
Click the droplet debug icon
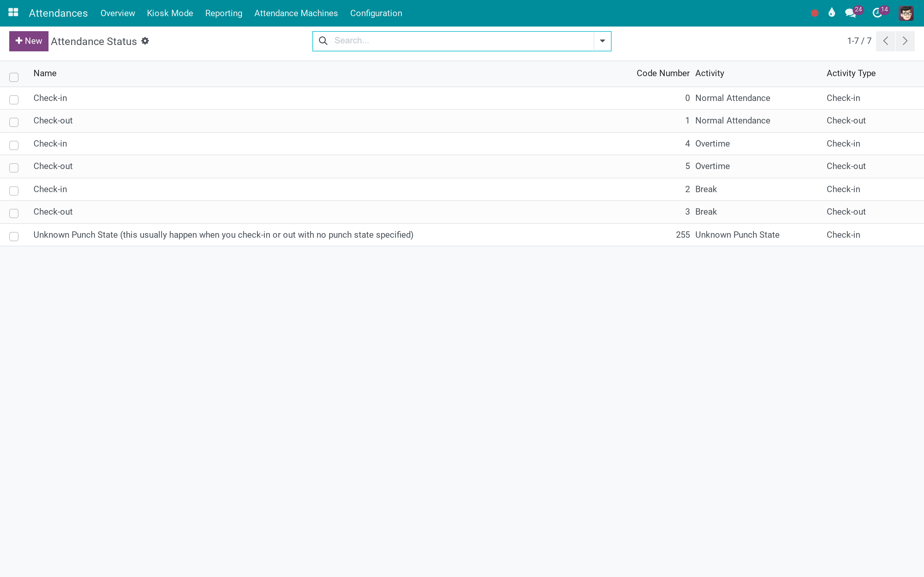coord(832,13)
